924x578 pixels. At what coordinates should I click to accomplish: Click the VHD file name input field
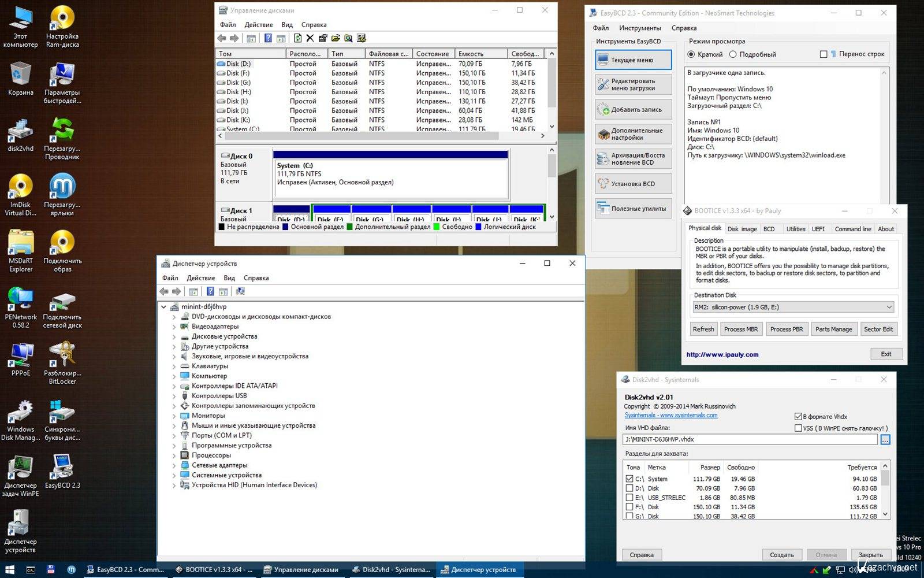[x=750, y=439]
